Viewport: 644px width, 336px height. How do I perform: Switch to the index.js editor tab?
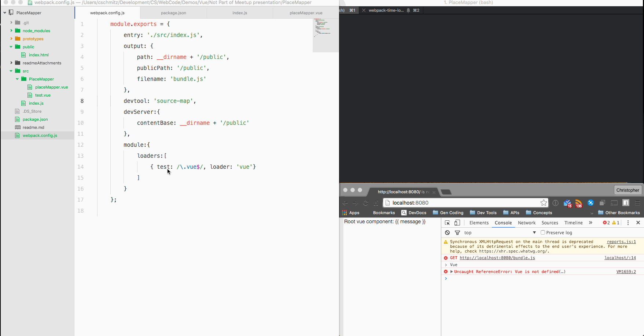click(x=240, y=13)
